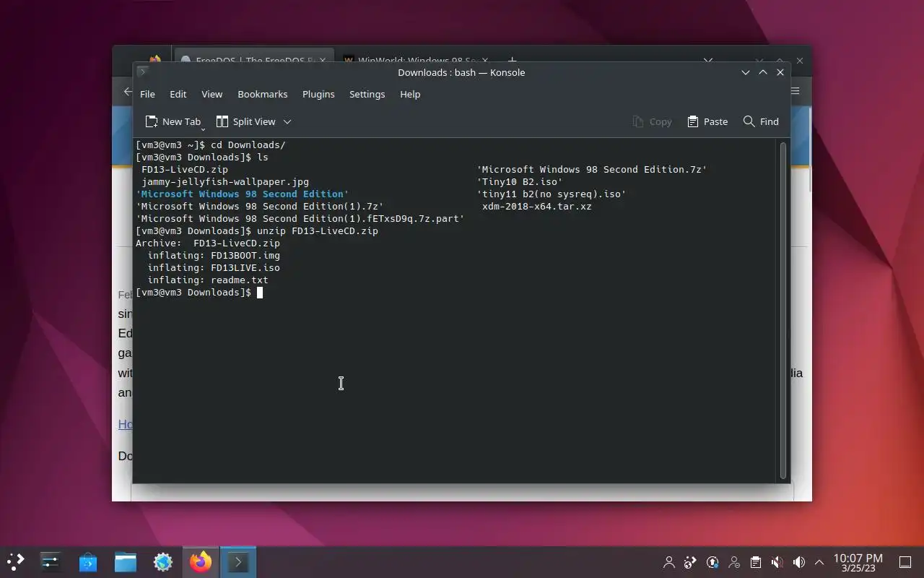Click the Konsole terminal vertical scrollbar
Screen dimensions: 924x578
783,311
